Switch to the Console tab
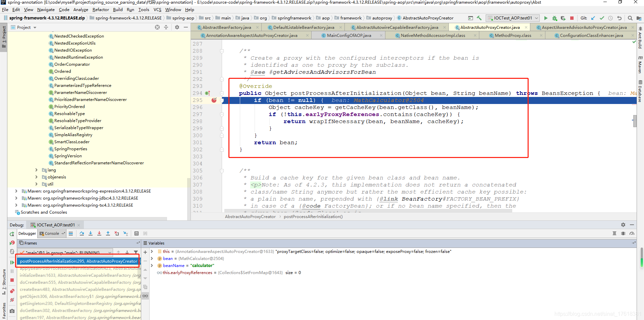Image resolution: width=644 pixels, height=320 pixels. (x=52, y=233)
